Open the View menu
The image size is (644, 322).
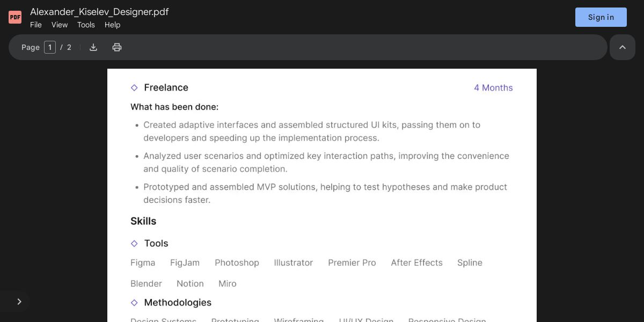point(60,25)
